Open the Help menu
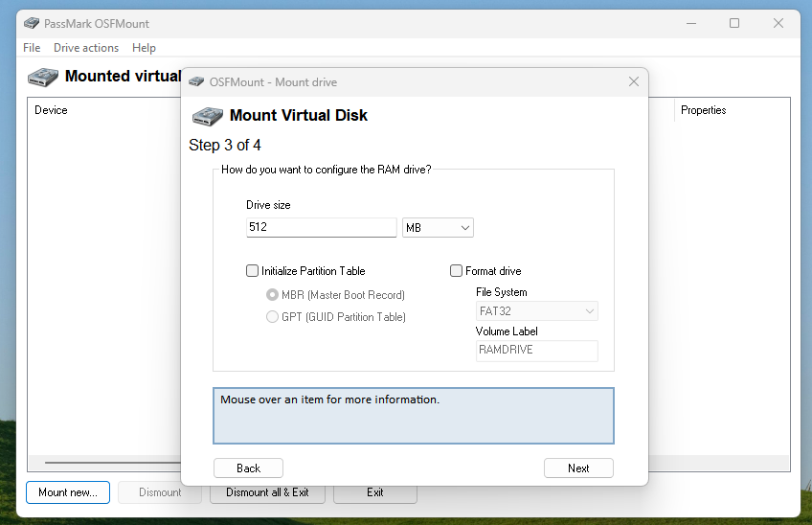The image size is (812, 525). pos(144,48)
